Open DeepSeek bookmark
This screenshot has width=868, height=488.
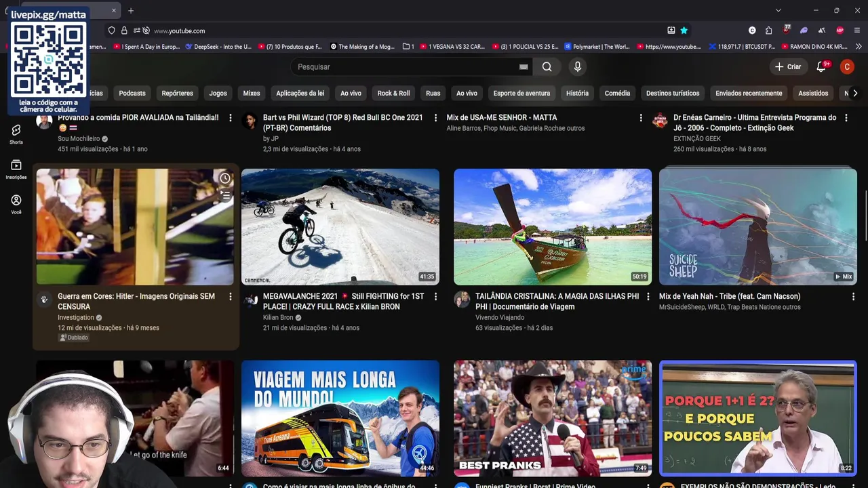(218, 47)
